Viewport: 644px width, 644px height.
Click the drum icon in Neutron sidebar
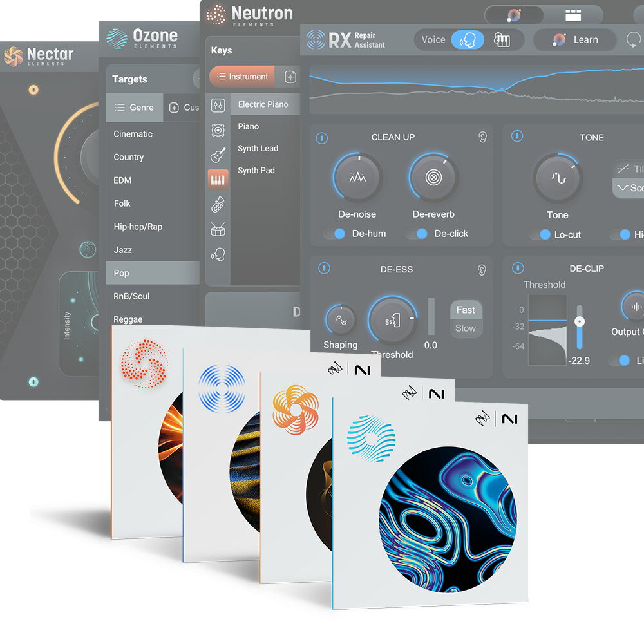click(x=218, y=230)
